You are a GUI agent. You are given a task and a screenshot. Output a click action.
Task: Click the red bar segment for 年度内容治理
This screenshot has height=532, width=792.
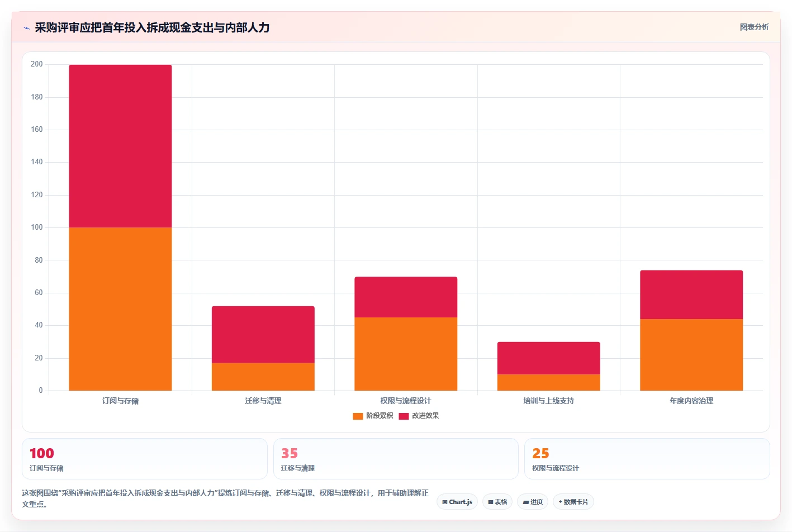coord(691,294)
